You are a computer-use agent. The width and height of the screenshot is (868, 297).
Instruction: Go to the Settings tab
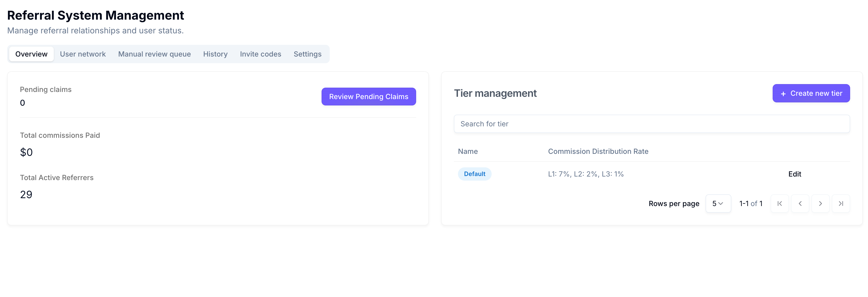click(307, 54)
